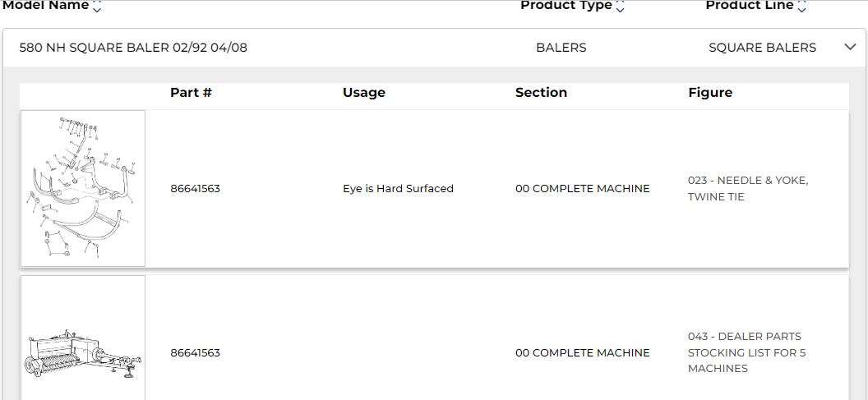868x400 pixels.
Task: Click the Part # column heading
Action: (x=191, y=92)
